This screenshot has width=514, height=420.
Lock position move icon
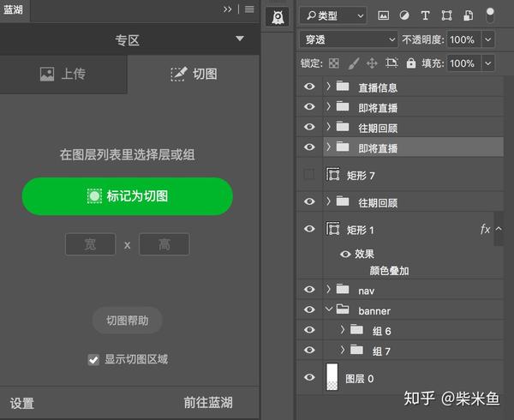pos(372,63)
